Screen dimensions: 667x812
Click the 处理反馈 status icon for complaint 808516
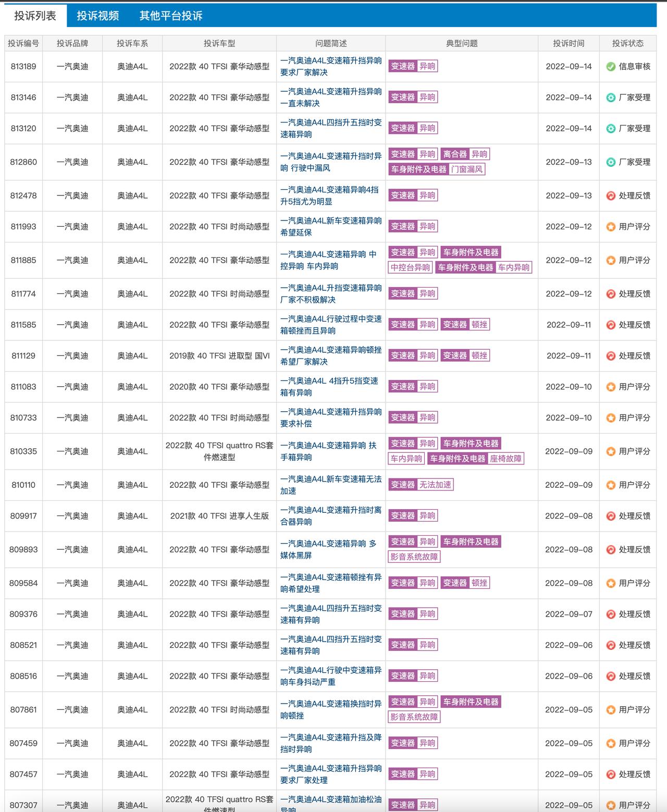(611, 676)
